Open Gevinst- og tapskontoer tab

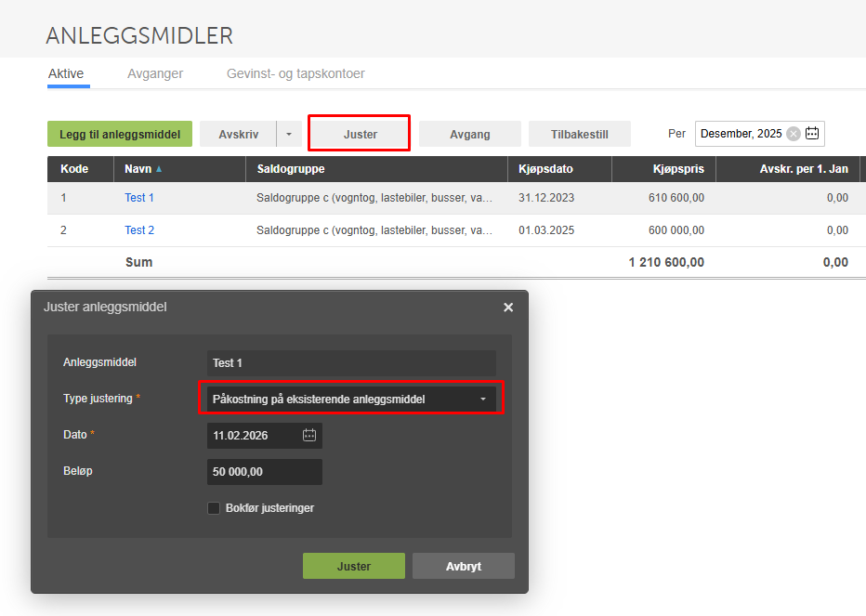[x=295, y=73]
